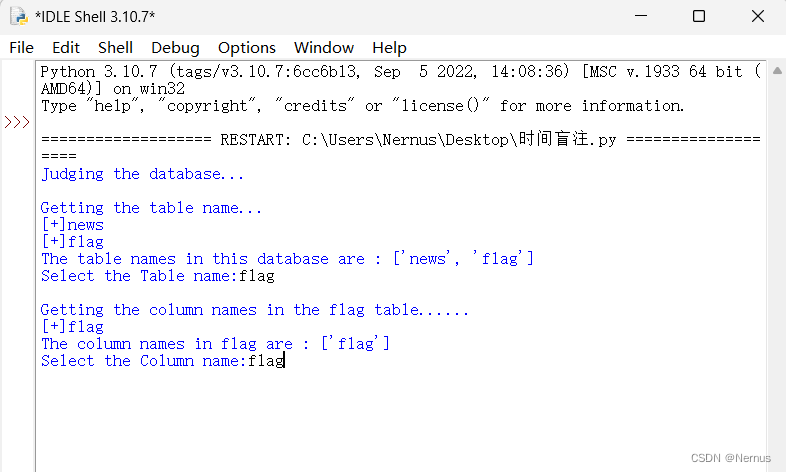Maximize the IDLE Shell window
This screenshot has height=472, width=786.
click(699, 16)
